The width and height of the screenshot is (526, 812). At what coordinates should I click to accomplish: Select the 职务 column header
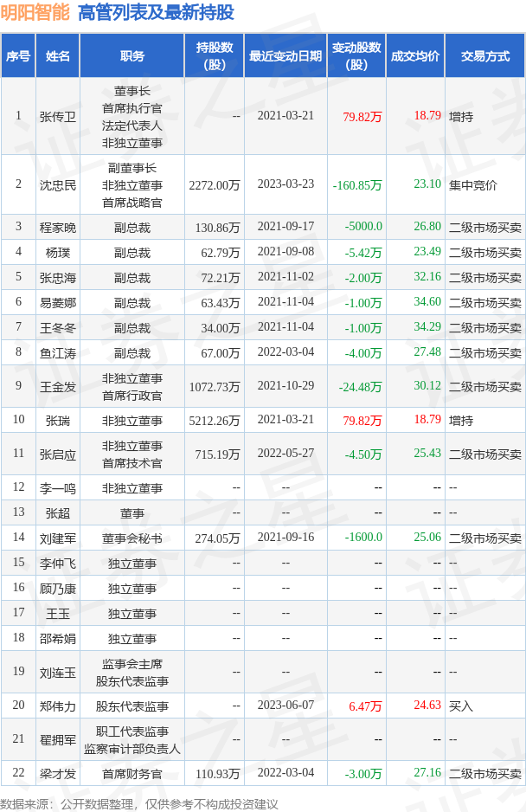[x=132, y=56]
